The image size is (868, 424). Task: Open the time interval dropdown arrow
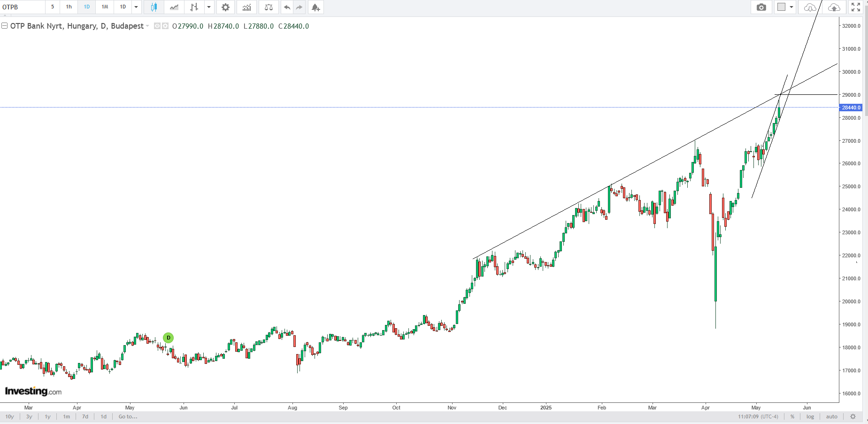136,7
